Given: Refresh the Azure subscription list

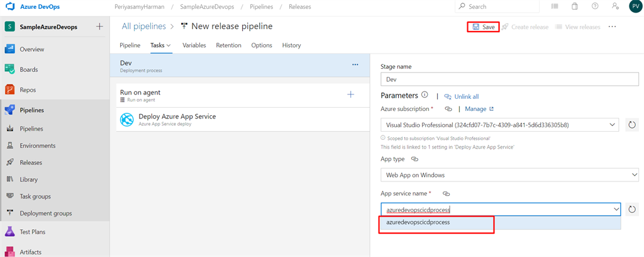Looking at the screenshot, I should [632, 125].
